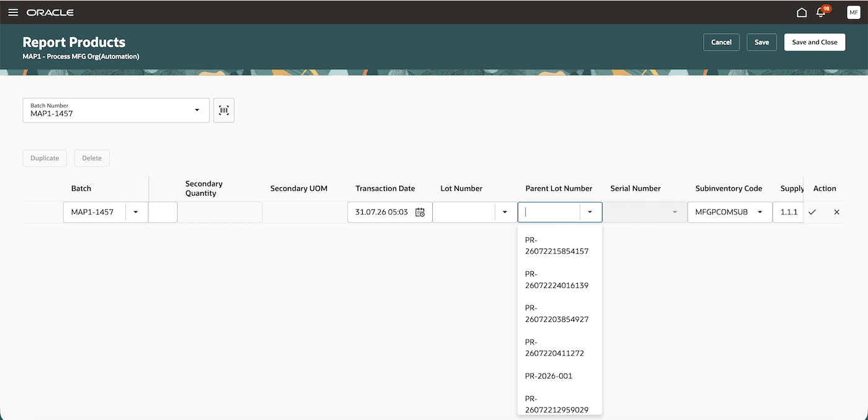This screenshot has height=420, width=868.
Task: Click the Cancel button
Action: tap(721, 42)
